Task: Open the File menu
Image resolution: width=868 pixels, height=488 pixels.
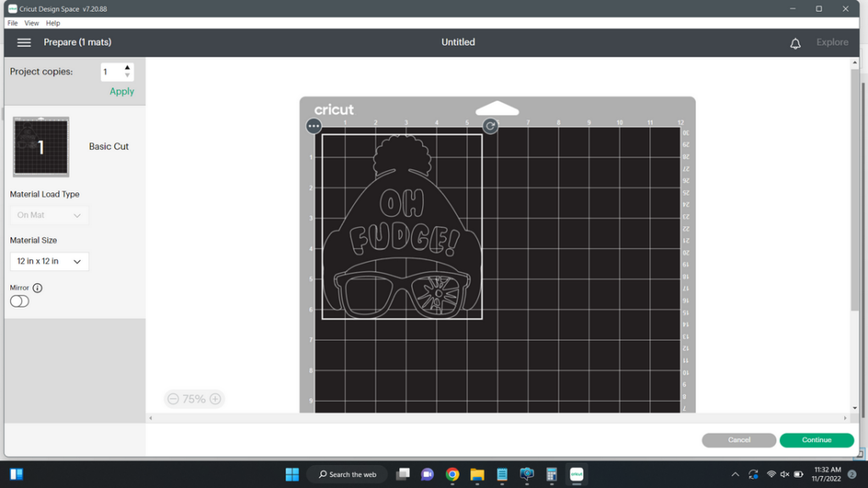Action: tap(12, 23)
